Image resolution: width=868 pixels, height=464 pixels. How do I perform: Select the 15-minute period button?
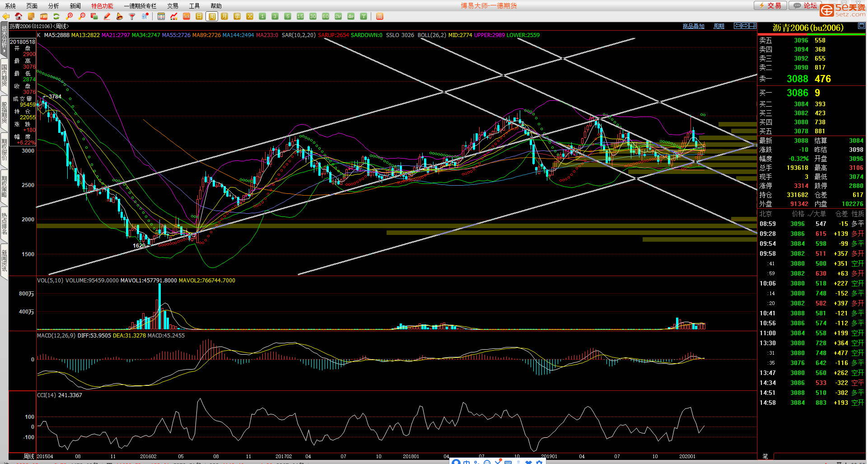[300, 16]
